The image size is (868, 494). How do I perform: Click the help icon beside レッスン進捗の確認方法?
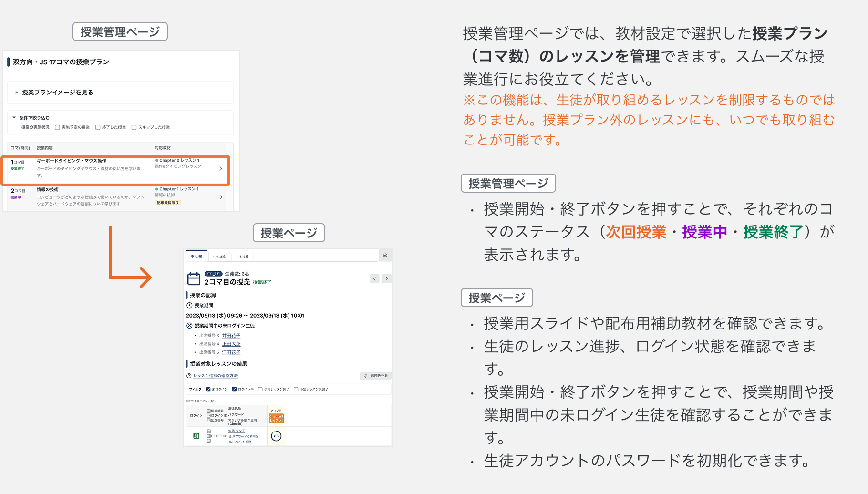tap(188, 375)
